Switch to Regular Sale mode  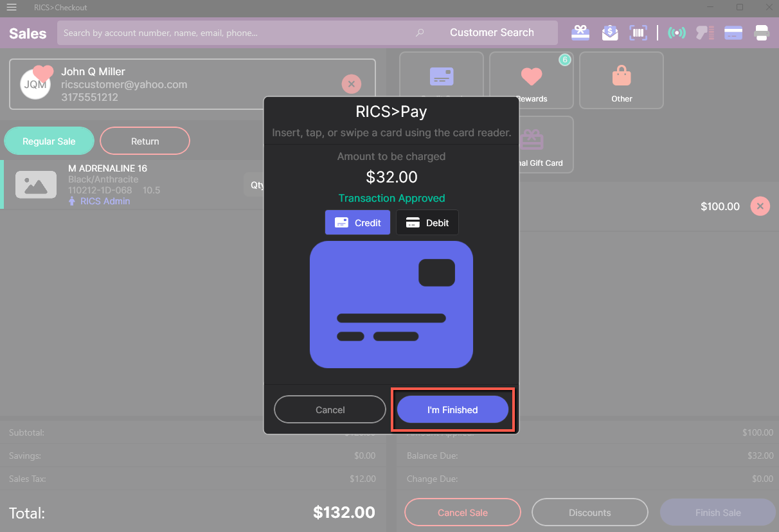pyautogui.click(x=49, y=141)
